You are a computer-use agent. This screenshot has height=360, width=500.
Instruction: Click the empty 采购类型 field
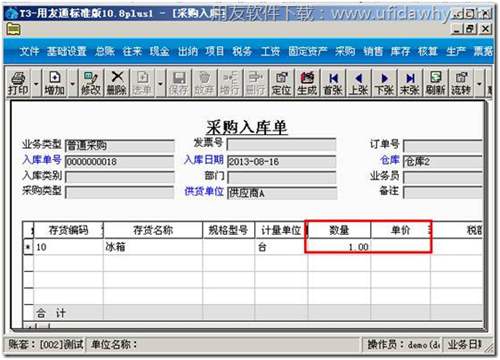tap(120, 192)
